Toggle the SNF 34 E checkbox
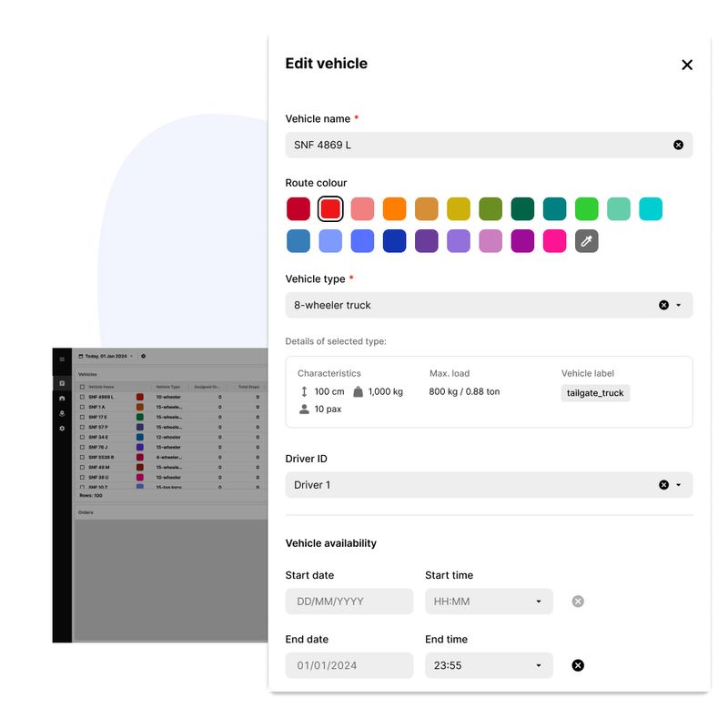This screenshot has height=728, width=728. [82, 437]
